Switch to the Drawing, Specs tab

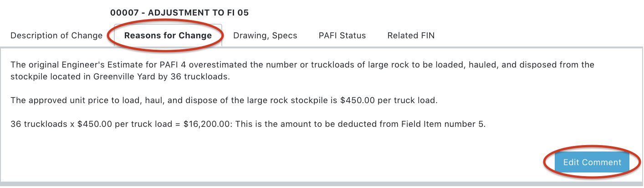tap(265, 36)
